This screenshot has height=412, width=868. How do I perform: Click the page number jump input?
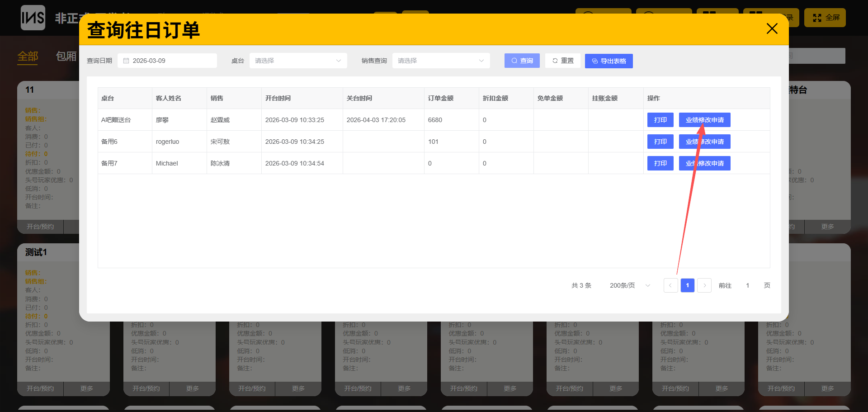(747, 285)
